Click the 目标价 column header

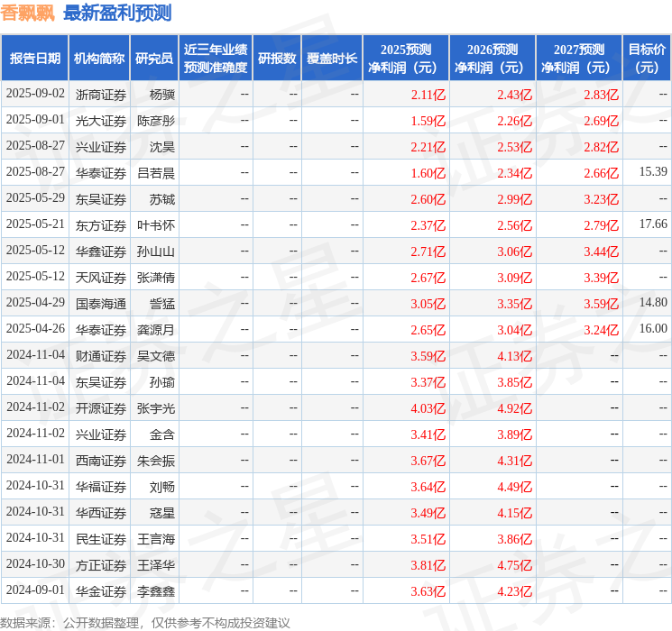click(647, 59)
